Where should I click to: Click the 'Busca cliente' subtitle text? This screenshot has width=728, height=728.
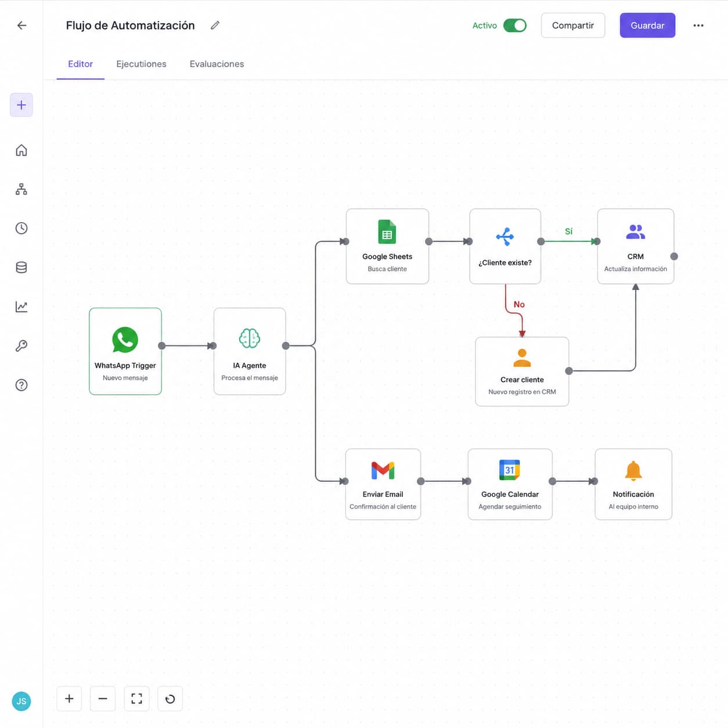[387, 269]
